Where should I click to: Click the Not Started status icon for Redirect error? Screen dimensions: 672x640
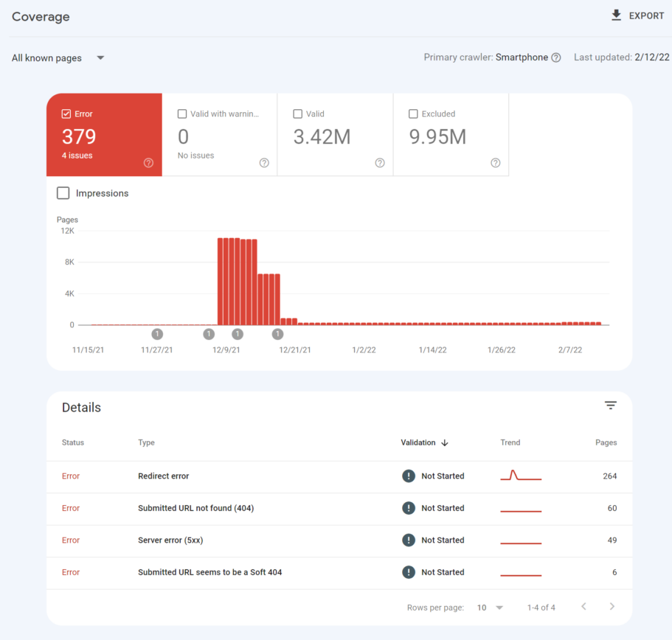pyautogui.click(x=409, y=476)
